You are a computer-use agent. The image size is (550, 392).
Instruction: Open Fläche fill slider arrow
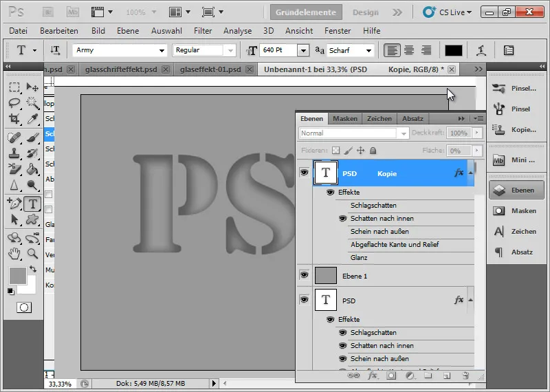pos(476,151)
